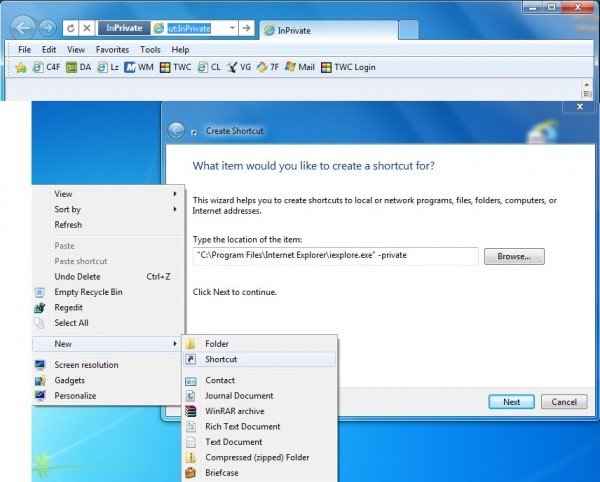
Task: Open the File menu
Action: (x=24, y=50)
